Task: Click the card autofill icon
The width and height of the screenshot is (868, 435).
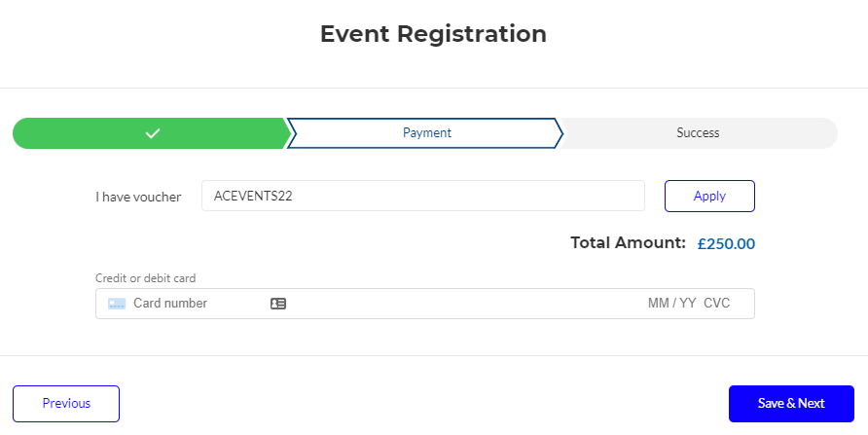Action: [278, 304]
